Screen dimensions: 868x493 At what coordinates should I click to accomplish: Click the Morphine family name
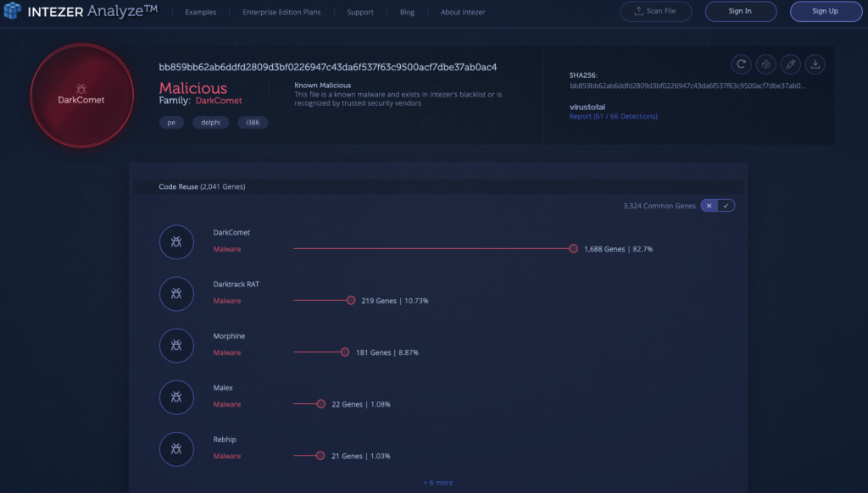(x=229, y=335)
